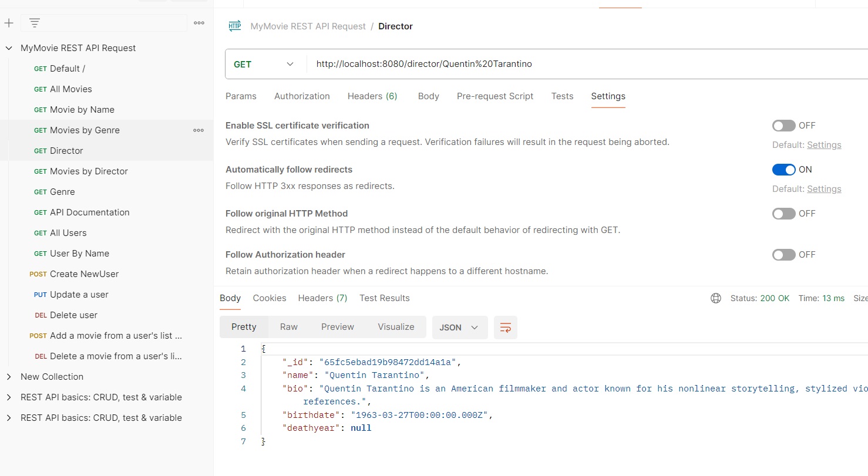Open the Update a user PUT request
This screenshot has width=868, height=476.
[79, 295]
